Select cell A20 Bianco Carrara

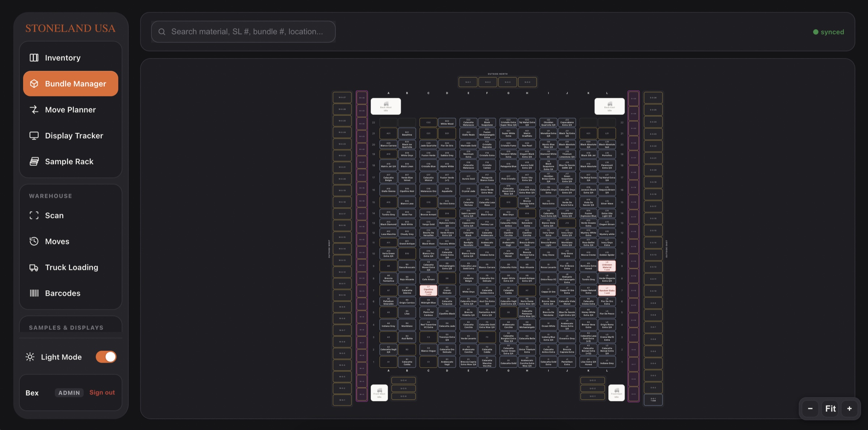[x=388, y=144]
